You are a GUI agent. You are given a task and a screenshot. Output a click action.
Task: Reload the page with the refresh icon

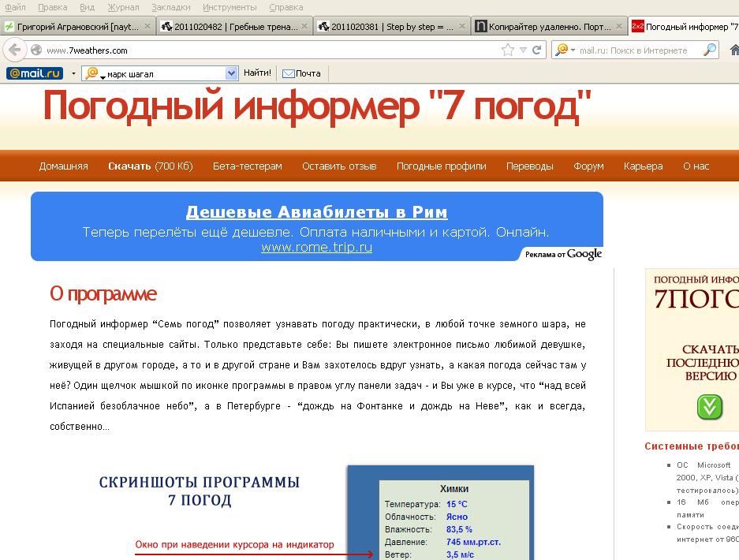point(536,50)
